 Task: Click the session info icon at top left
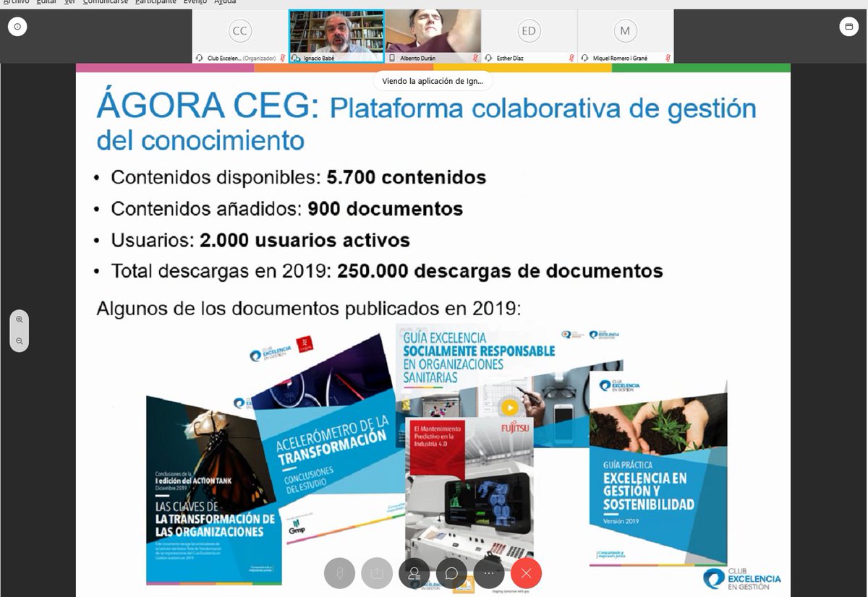coord(17,26)
